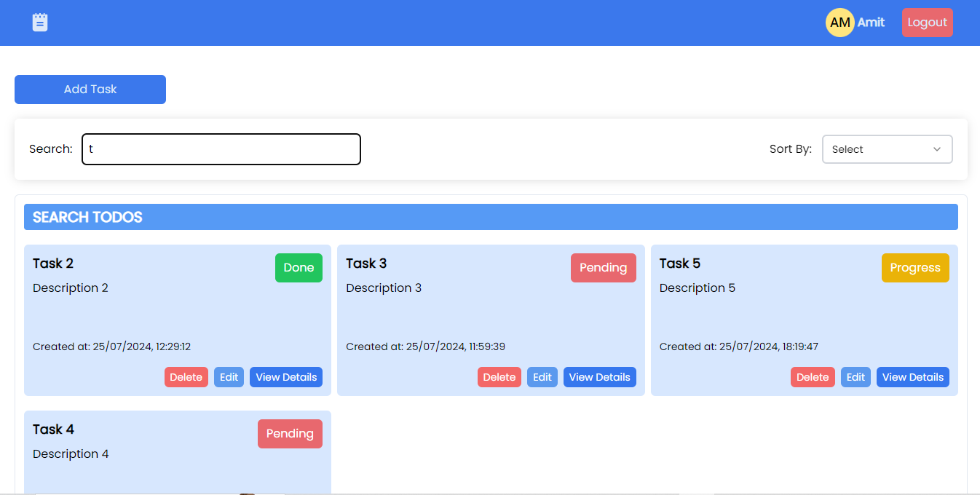Click the Description 4 text
980x495 pixels.
click(71, 454)
